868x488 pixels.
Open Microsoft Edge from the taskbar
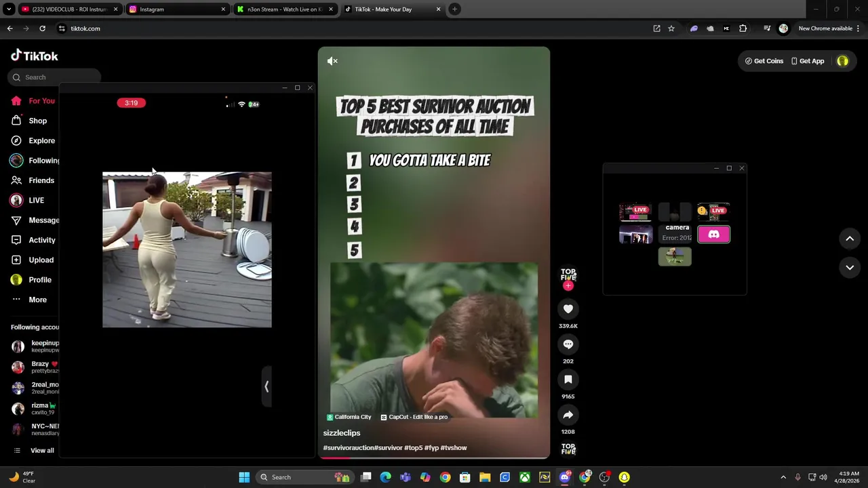(386, 477)
